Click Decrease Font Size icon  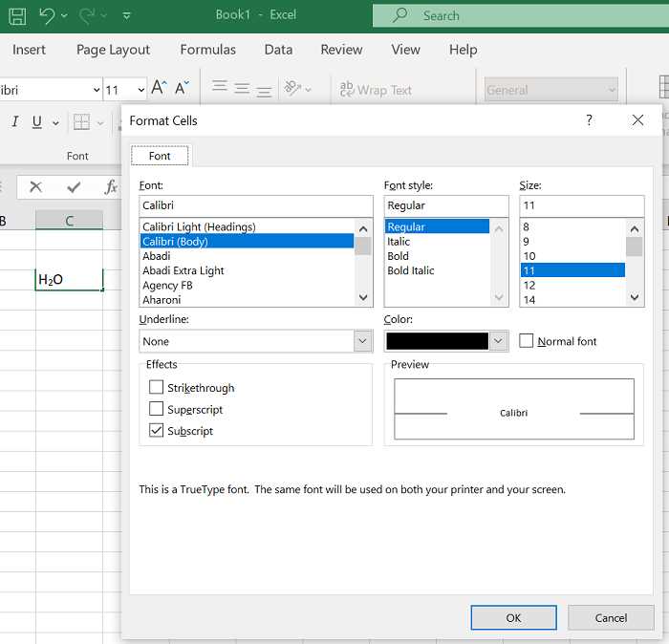183,88
